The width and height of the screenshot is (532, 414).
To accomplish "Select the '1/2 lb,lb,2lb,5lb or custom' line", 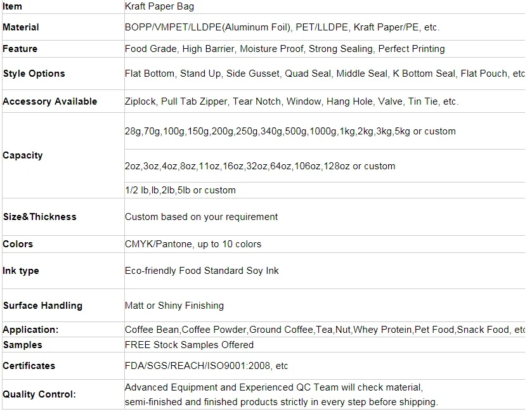I will click(180, 190).
